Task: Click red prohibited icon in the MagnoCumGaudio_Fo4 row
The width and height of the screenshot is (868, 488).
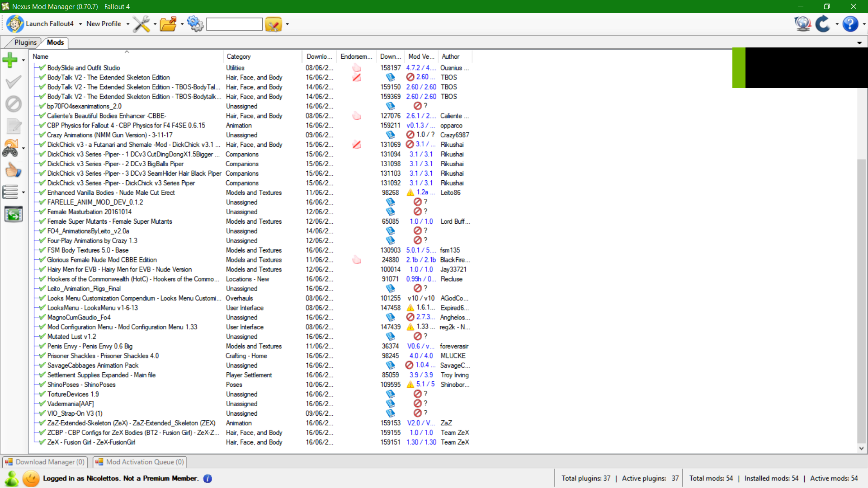Action: 410,317
